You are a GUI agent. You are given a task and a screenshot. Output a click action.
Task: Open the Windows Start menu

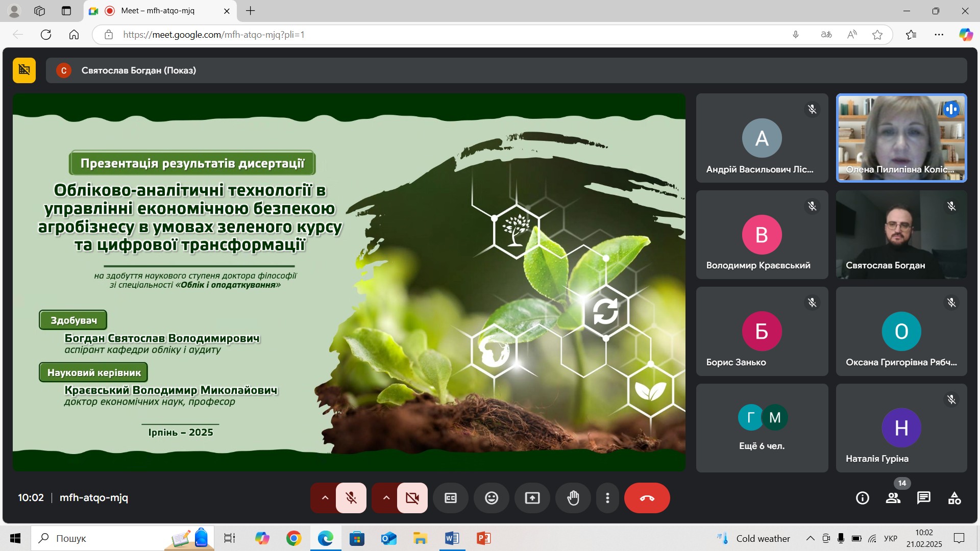point(15,538)
